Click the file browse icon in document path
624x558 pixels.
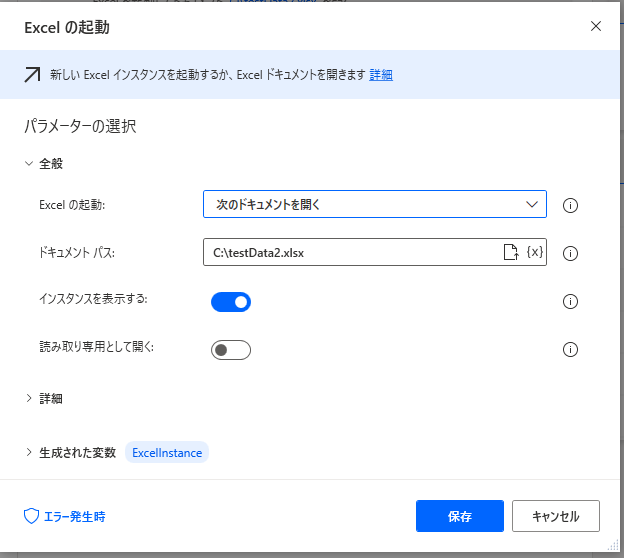click(510, 253)
